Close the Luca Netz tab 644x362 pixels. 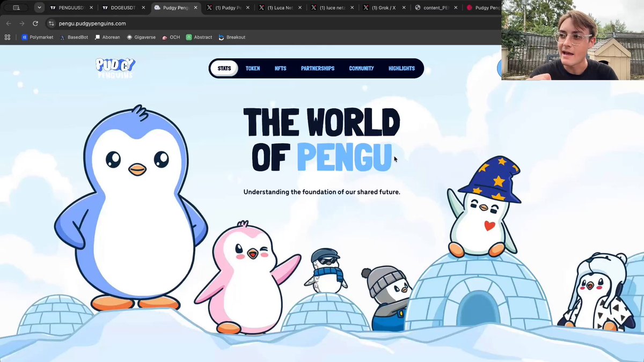point(299,8)
